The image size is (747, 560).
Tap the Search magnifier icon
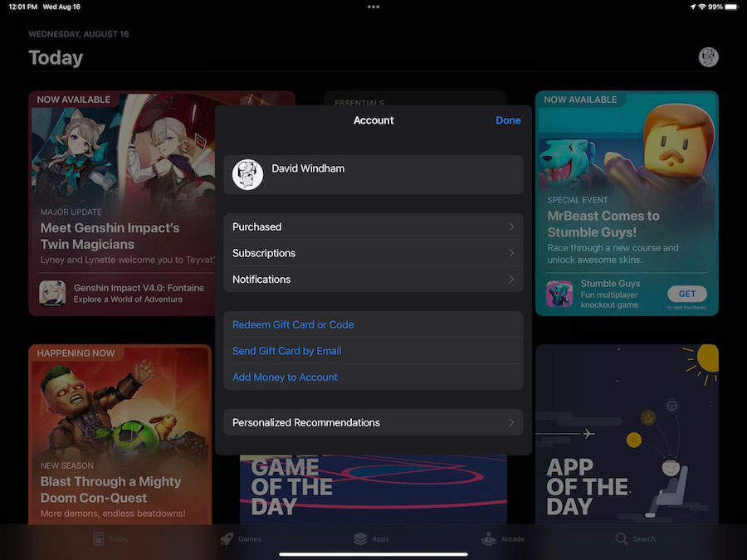point(621,538)
